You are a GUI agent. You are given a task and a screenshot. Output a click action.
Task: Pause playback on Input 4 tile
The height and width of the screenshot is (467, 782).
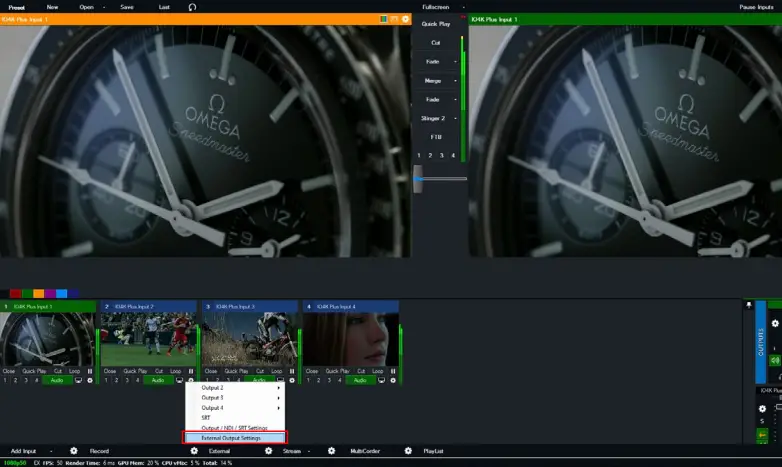point(393,371)
